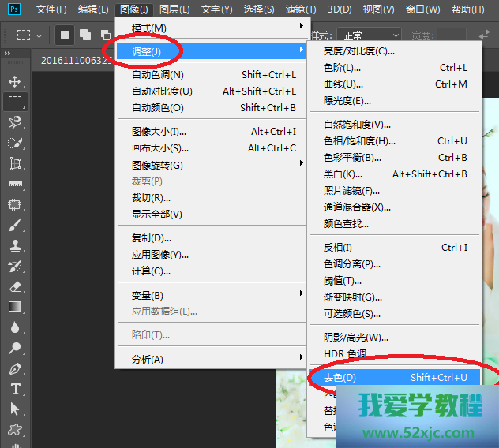Choose 色相/饱和度(H)... from the submenu

point(359,141)
